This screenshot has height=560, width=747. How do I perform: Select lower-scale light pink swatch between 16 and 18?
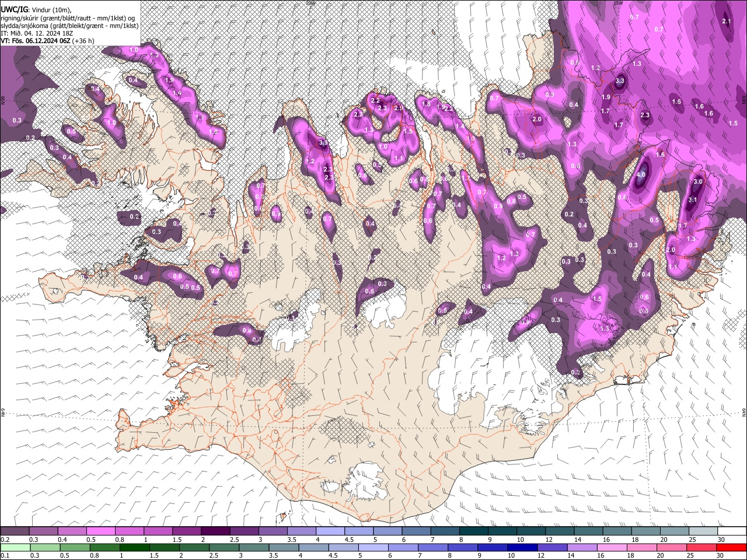point(612,547)
